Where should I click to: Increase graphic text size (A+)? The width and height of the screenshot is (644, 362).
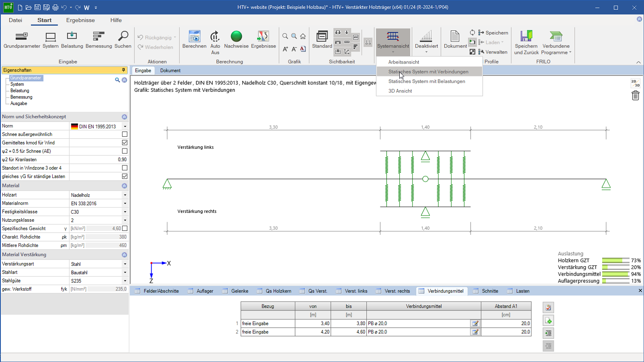pyautogui.click(x=285, y=49)
